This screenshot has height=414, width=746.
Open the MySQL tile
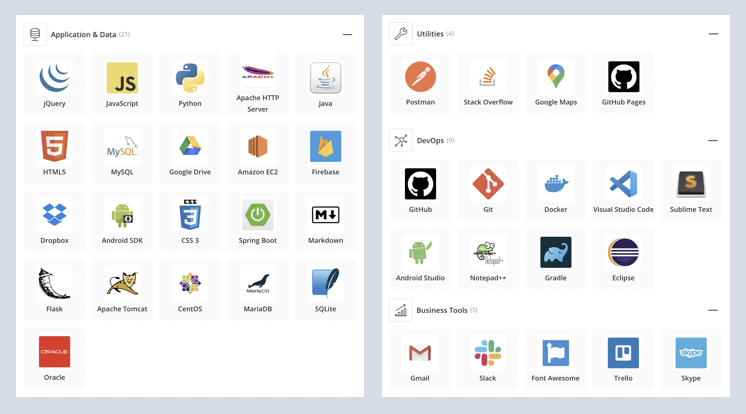[122, 153]
